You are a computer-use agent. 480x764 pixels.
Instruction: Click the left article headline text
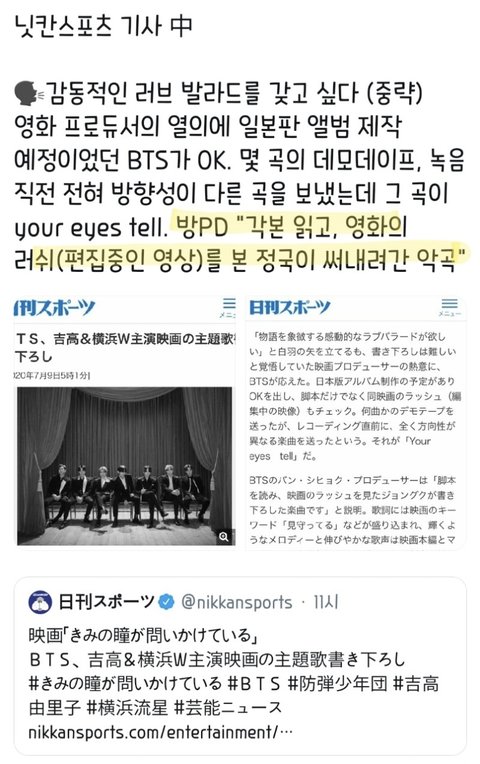[125, 347]
